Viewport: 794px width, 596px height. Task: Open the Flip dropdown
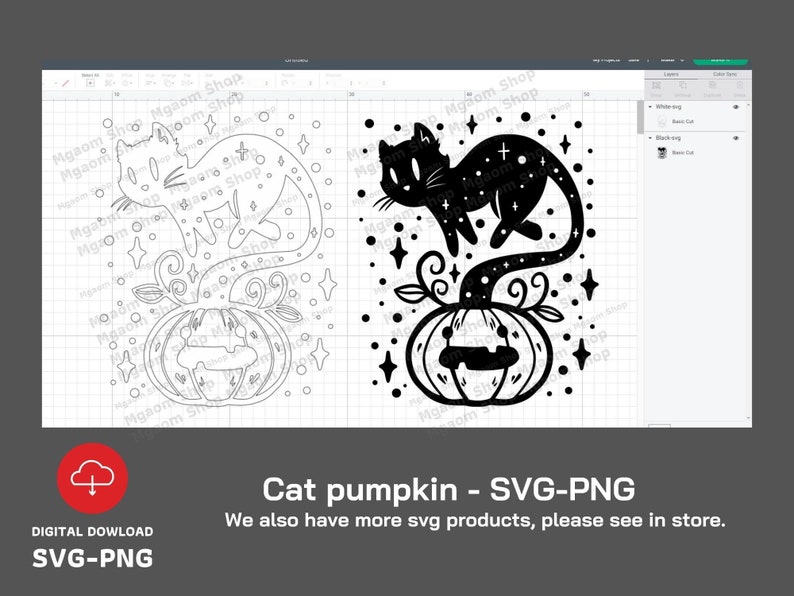(x=187, y=83)
